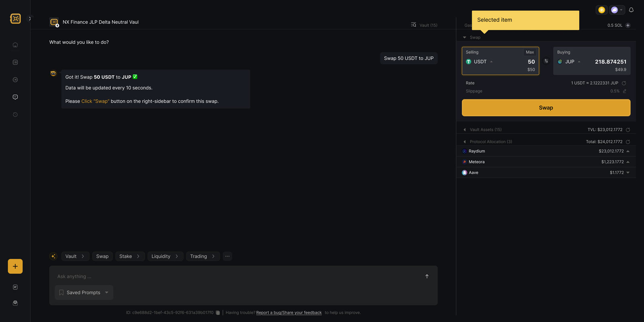Click the yellow plus new chat button
644x322 pixels.
click(15, 266)
